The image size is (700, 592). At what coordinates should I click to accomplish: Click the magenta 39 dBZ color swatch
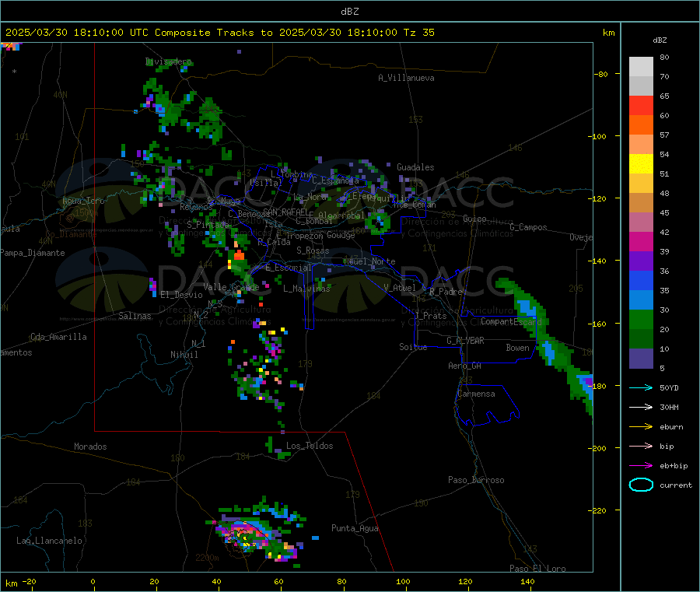641,241
